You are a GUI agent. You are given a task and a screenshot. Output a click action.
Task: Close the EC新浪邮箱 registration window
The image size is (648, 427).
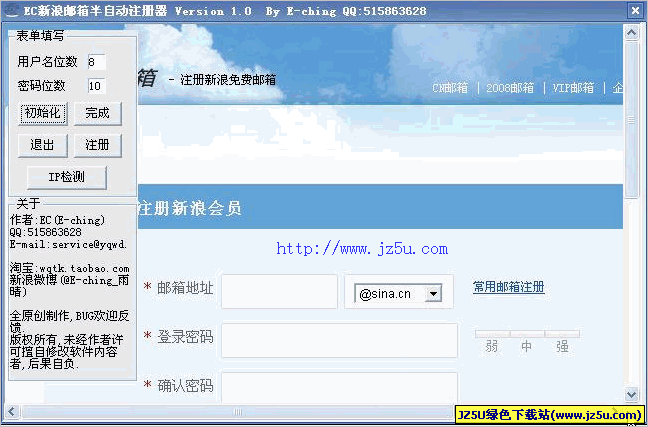pos(635,10)
